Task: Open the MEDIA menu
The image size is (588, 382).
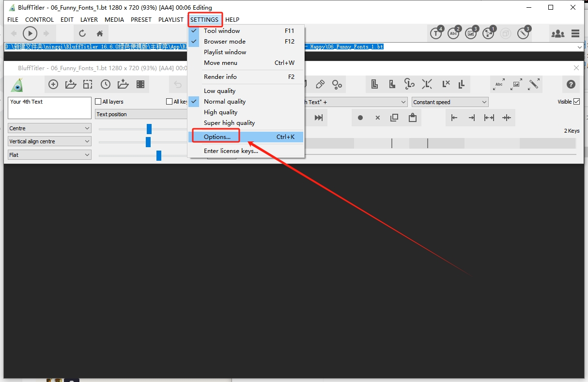Action: click(x=114, y=19)
